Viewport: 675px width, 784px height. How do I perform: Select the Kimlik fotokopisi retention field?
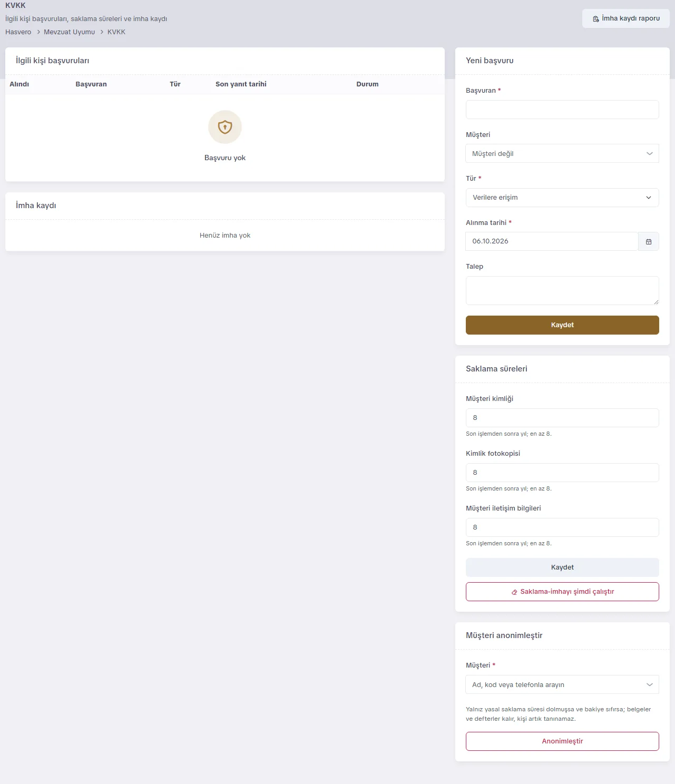[x=562, y=473]
